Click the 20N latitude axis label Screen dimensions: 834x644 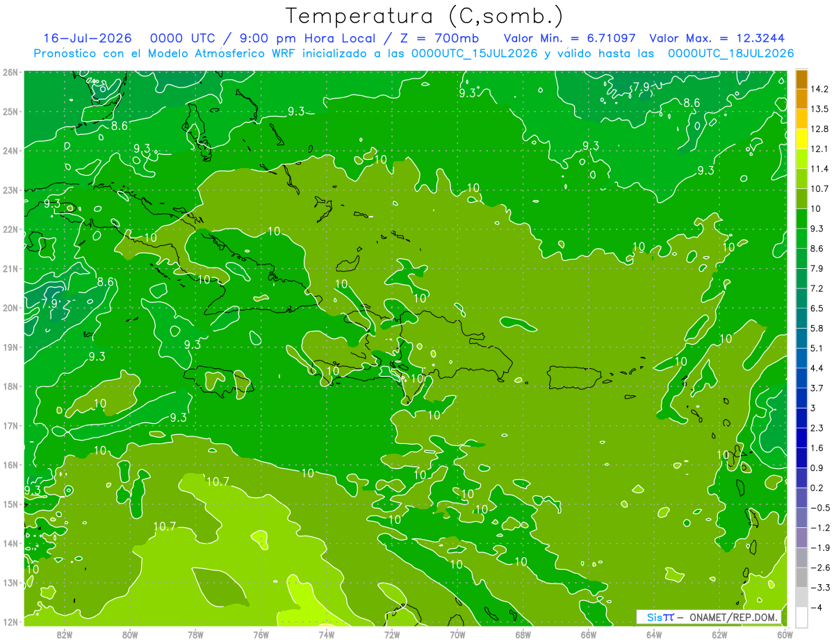(x=10, y=308)
